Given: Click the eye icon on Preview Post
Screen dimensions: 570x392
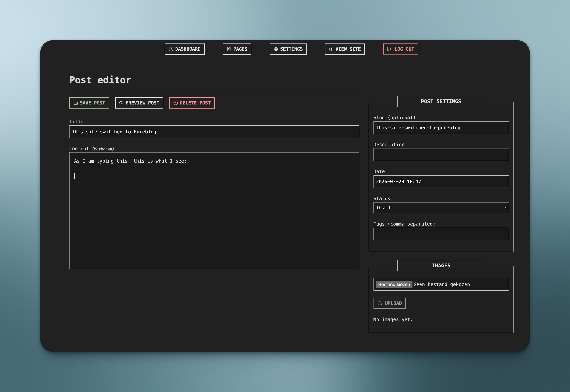Looking at the screenshot, I should [121, 103].
